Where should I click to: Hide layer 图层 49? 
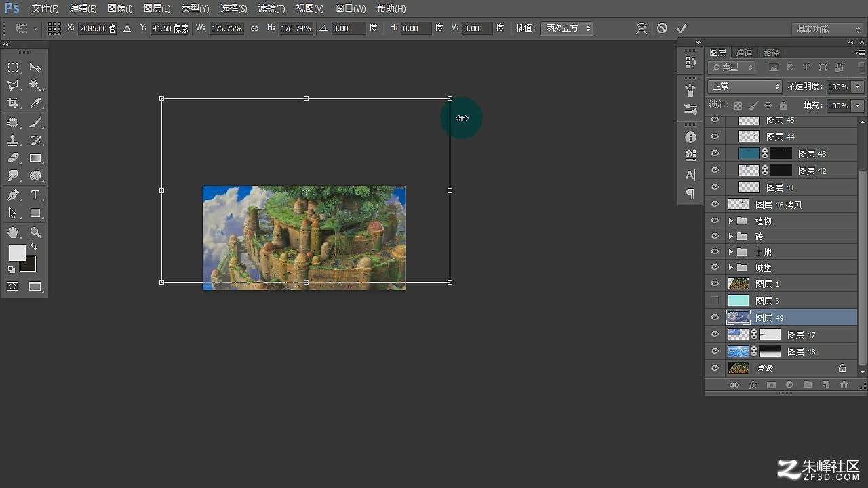coord(714,317)
